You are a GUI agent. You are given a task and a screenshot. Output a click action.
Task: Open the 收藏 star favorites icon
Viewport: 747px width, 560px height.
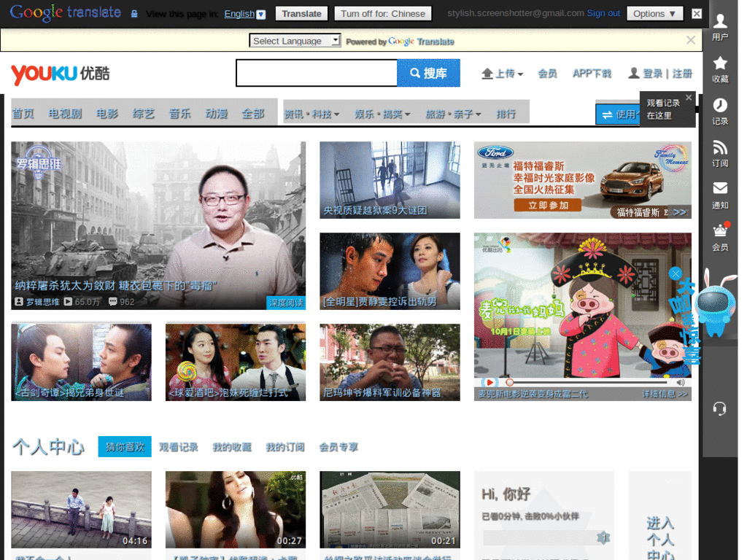pos(720,69)
